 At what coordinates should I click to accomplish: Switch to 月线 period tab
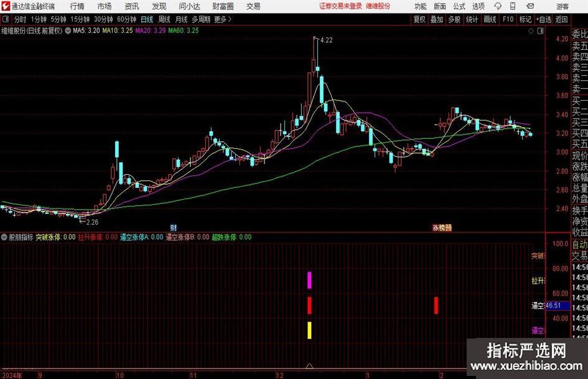coord(181,19)
